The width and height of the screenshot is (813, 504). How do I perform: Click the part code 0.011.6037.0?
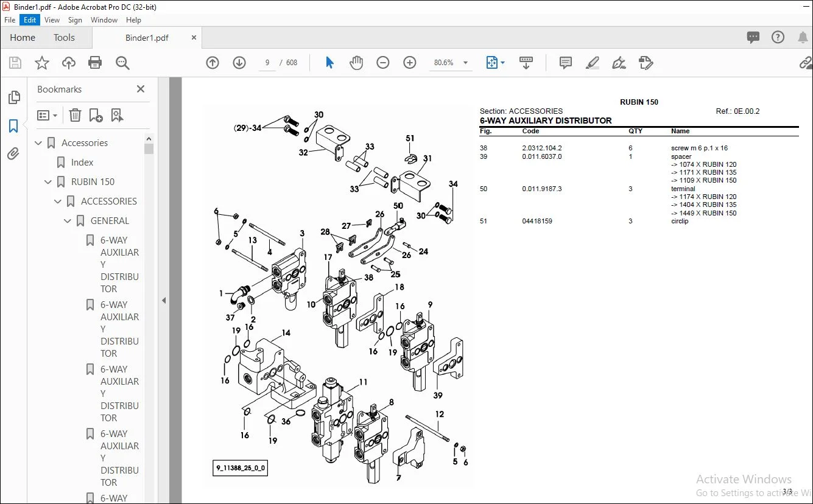tap(542, 156)
